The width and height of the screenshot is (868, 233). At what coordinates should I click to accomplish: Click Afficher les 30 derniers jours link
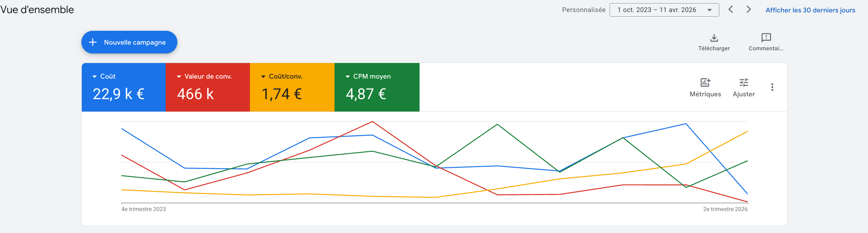click(810, 10)
